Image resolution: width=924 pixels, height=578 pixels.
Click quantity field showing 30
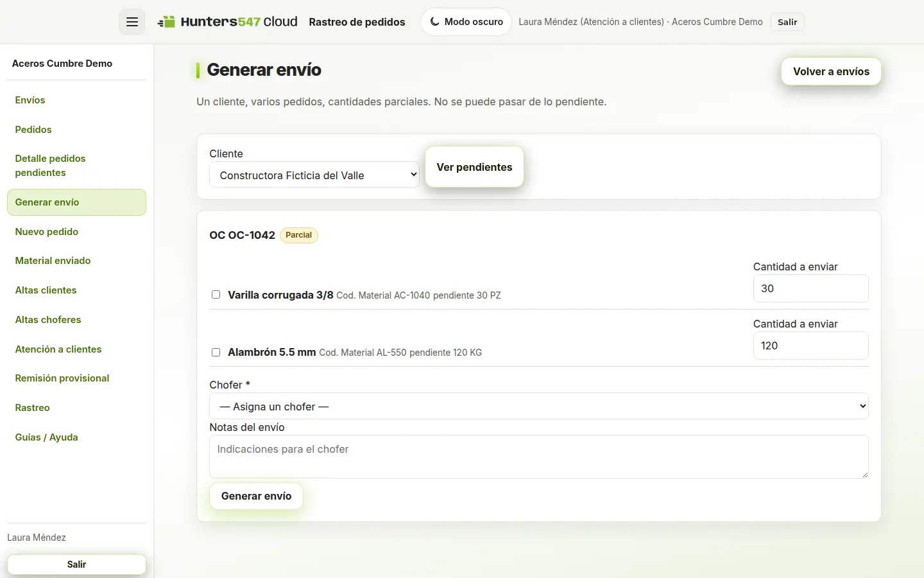(x=810, y=288)
